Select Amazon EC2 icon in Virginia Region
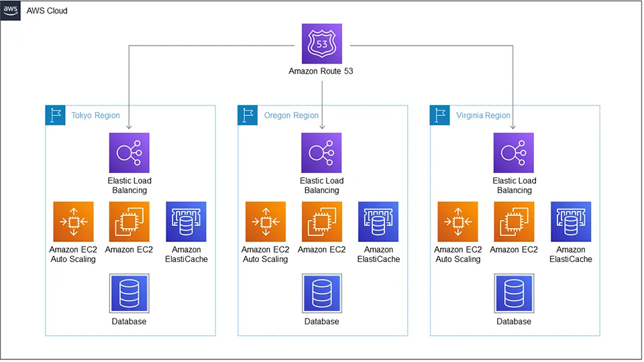The width and height of the screenshot is (644, 362). [x=514, y=222]
